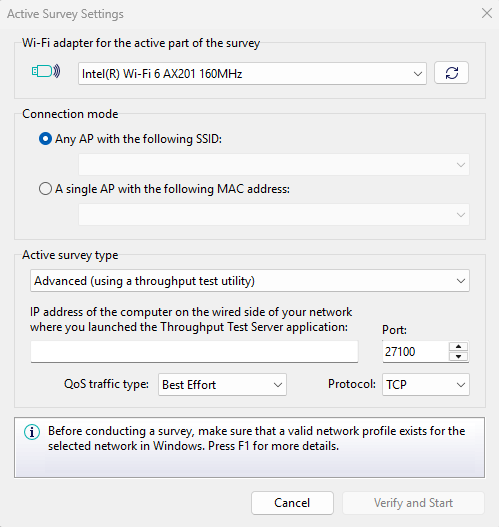Click the Wi-Fi adapter USB icon

tap(46, 71)
